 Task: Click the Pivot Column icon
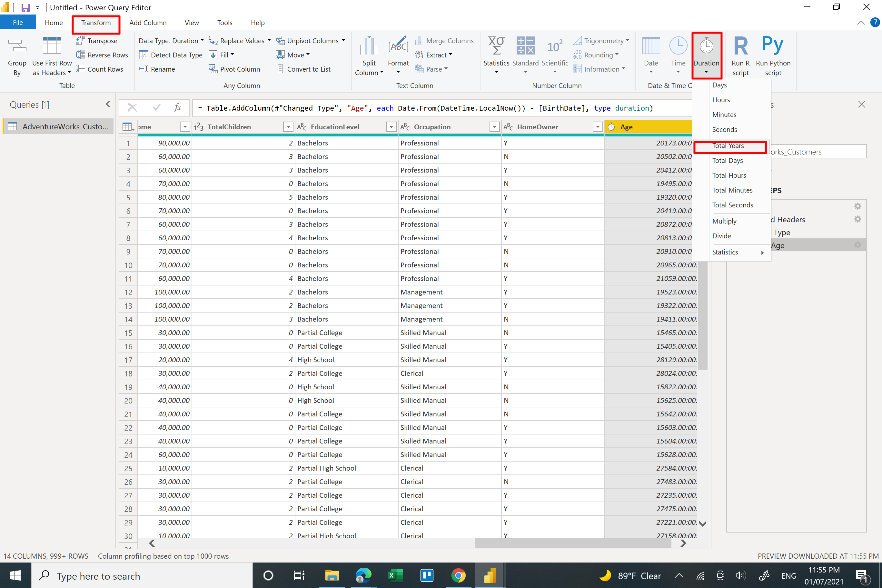point(213,69)
